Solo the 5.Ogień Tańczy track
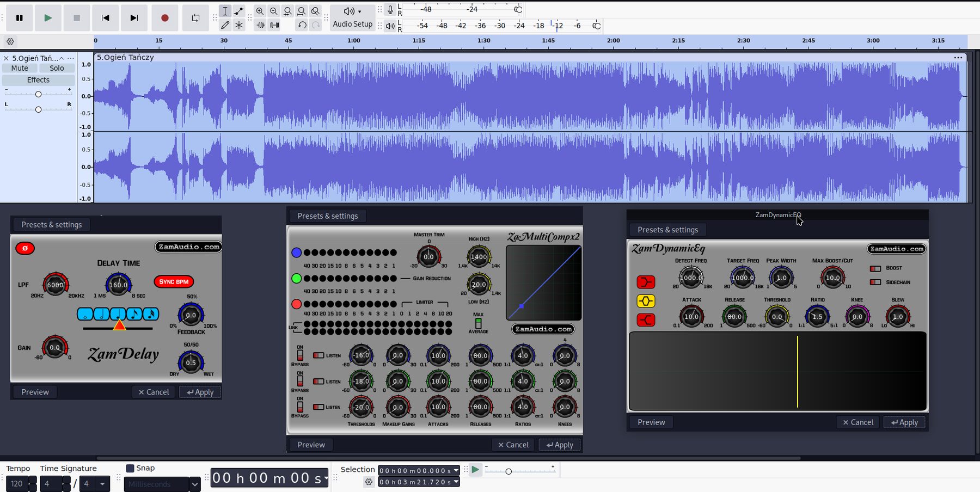 (57, 68)
